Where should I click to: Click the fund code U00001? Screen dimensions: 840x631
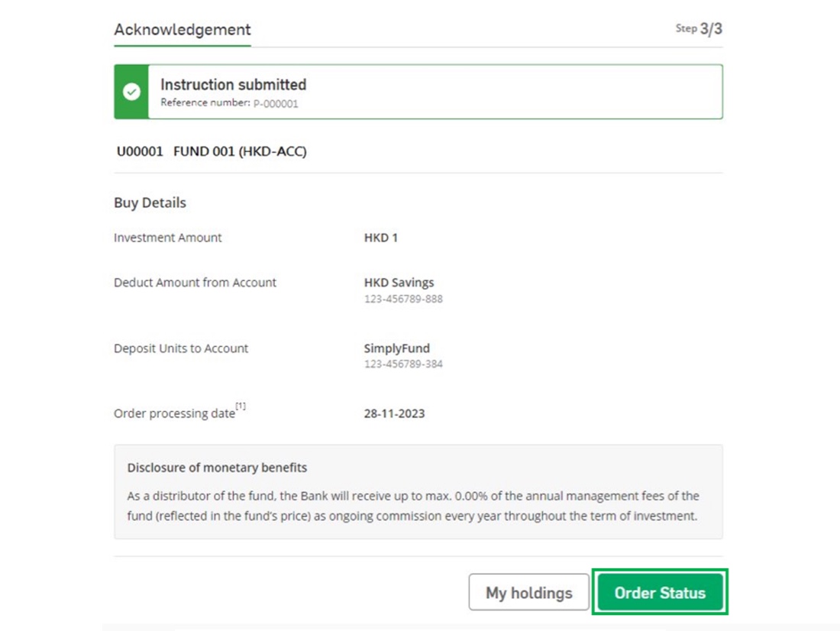tap(138, 150)
